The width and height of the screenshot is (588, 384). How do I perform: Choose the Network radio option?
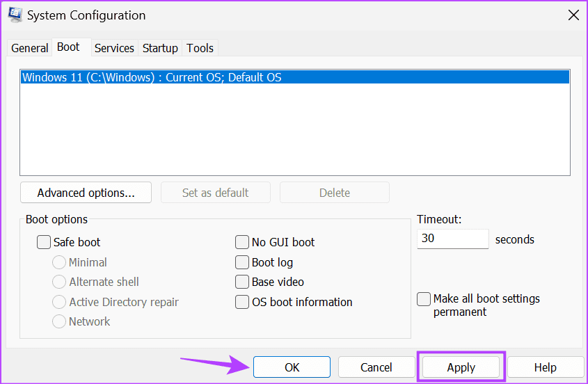click(59, 321)
